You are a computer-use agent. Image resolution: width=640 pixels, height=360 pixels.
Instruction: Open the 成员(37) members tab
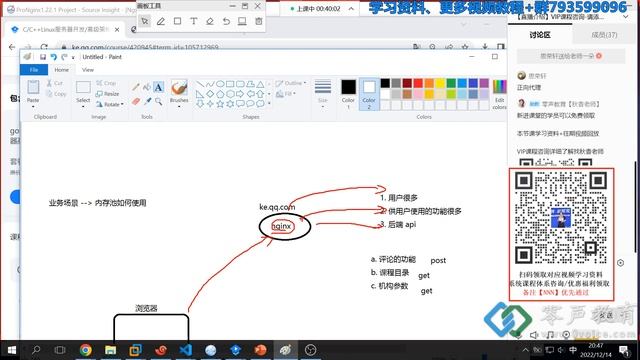[604, 35]
